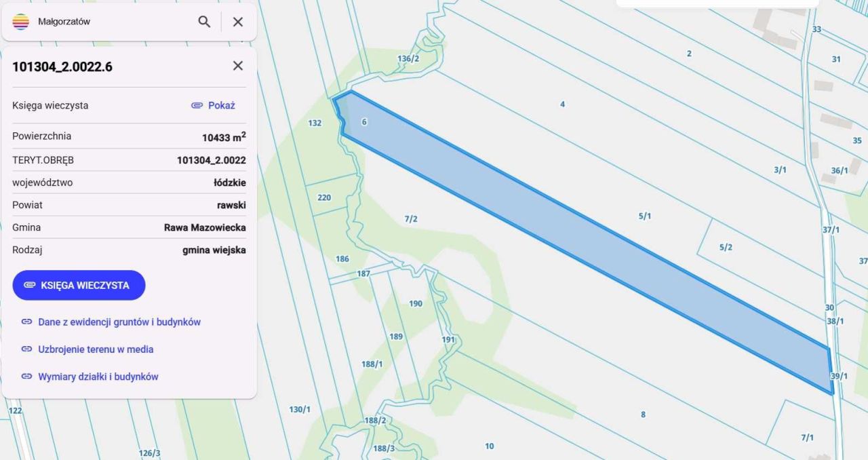The width and height of the screenshot is (868, 460).
Task: Open Wymiary działki i budynków link
Action: tap(98, 376)
